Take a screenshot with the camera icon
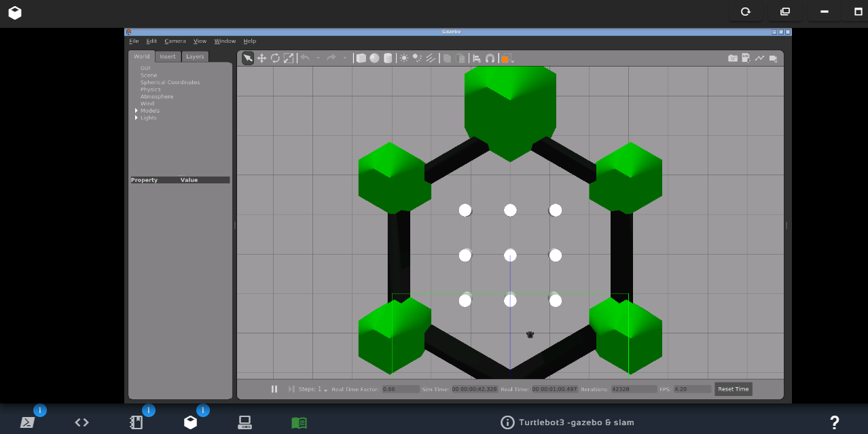Screen dimensions: 868x434 tap(733, 58)
